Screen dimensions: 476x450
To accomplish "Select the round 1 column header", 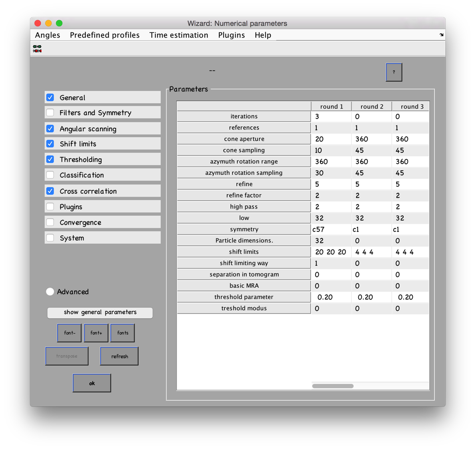I will click(x=331, y=106).
